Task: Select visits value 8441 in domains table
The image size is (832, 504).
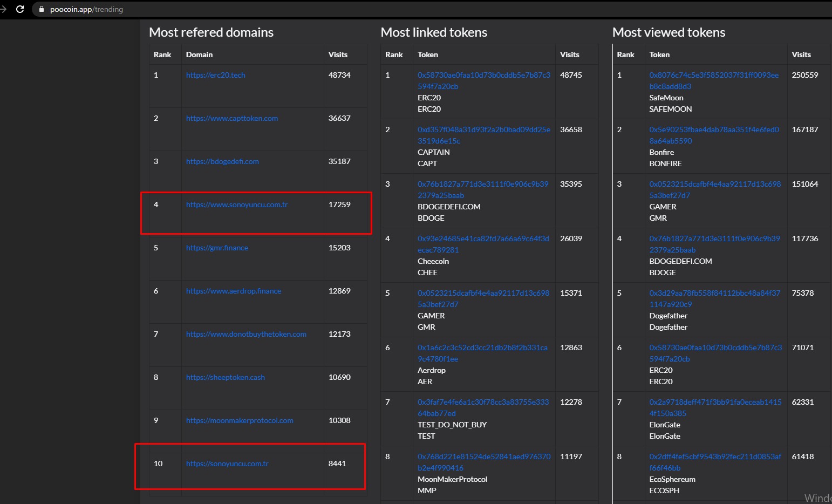Action: (x=337, y=464)
